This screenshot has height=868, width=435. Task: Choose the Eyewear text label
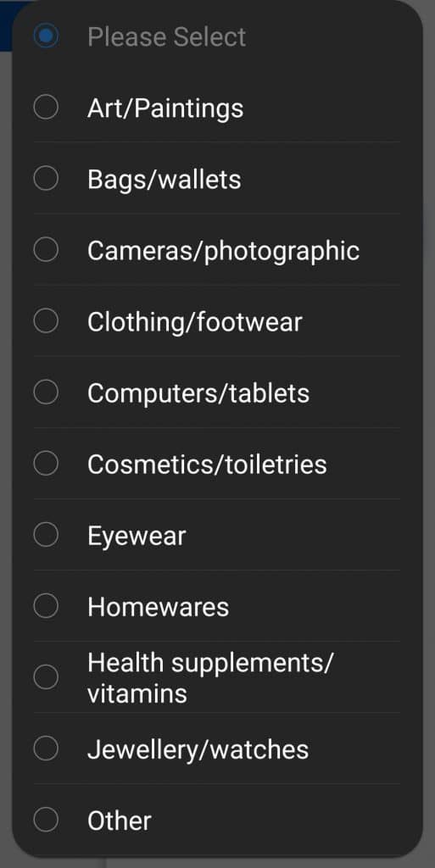click(137, 537)
